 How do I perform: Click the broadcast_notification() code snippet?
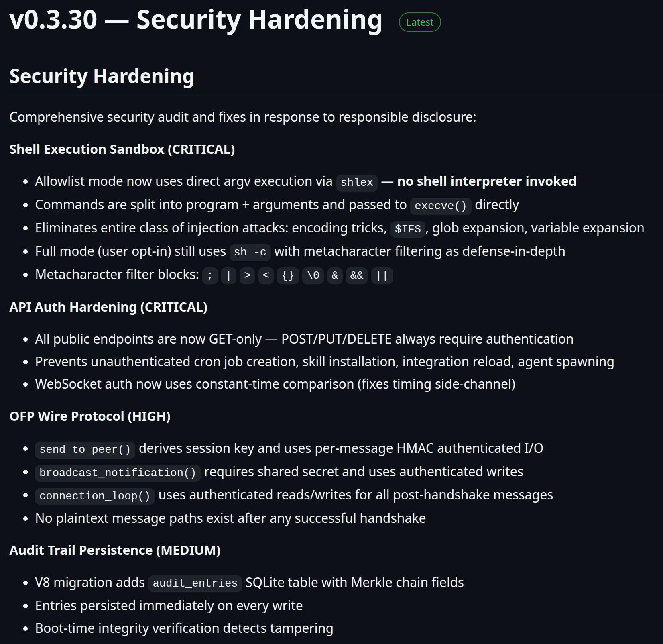click(118, 473)
